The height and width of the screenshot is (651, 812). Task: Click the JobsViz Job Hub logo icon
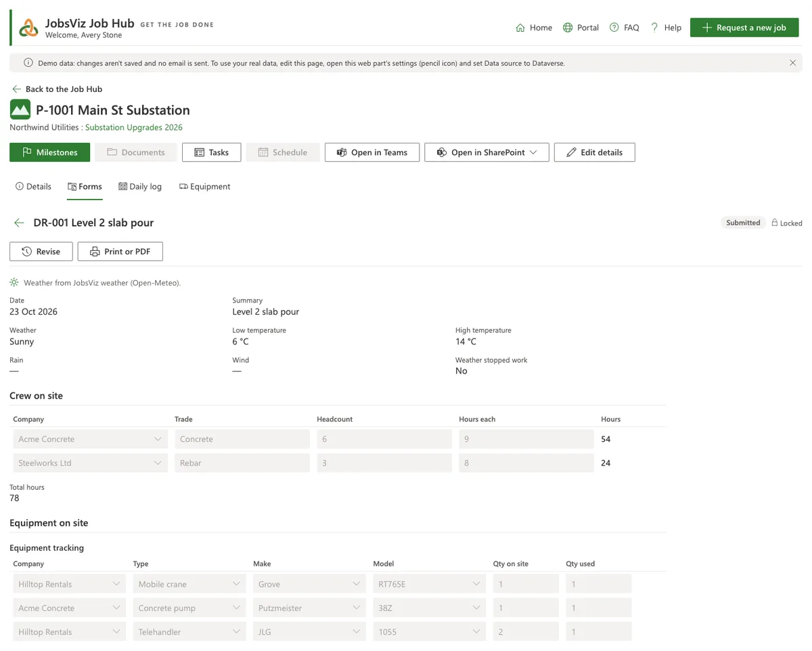click(x=28, y=28)
